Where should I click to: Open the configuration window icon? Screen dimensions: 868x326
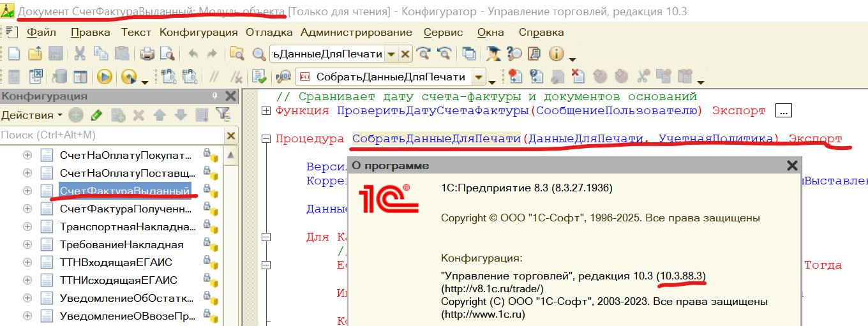(x=80, y=77)
